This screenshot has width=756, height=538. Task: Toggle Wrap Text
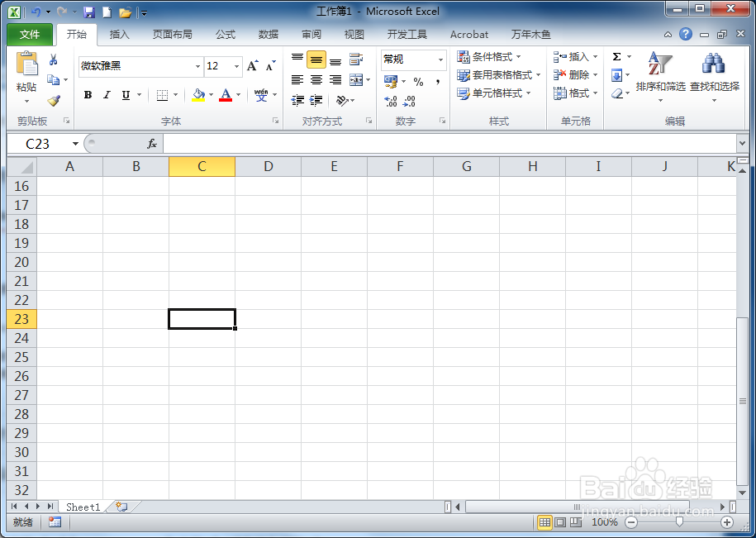(356, 60)
